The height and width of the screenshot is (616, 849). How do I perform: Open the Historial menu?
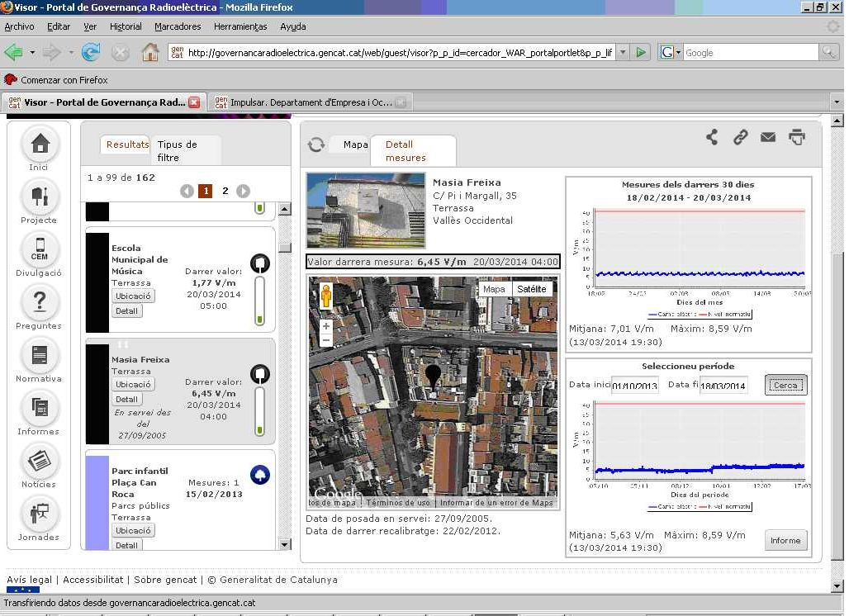(x=126, y=26)
